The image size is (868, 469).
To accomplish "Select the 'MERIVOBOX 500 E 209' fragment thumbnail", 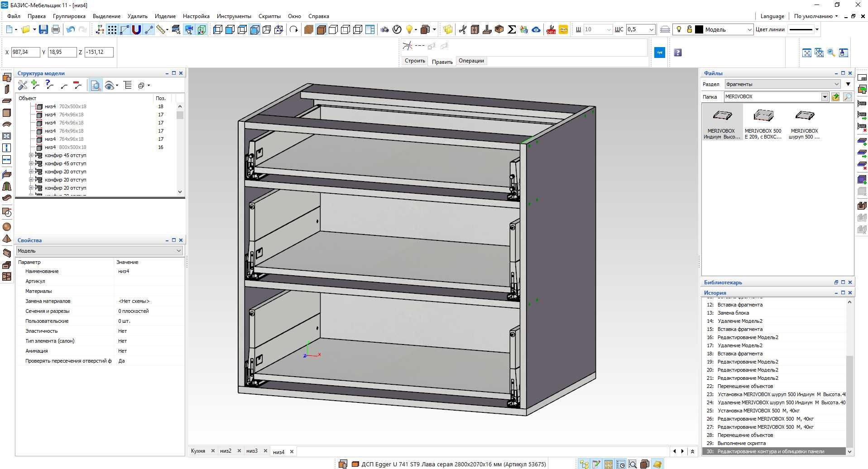I will (x=763, y=123).
